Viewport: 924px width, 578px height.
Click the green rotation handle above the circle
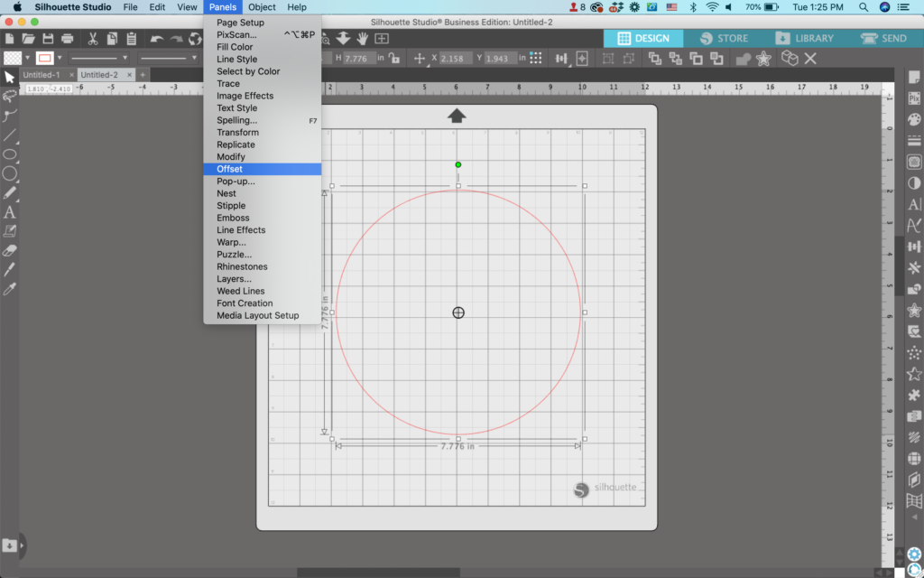click(x=457, y=164)
